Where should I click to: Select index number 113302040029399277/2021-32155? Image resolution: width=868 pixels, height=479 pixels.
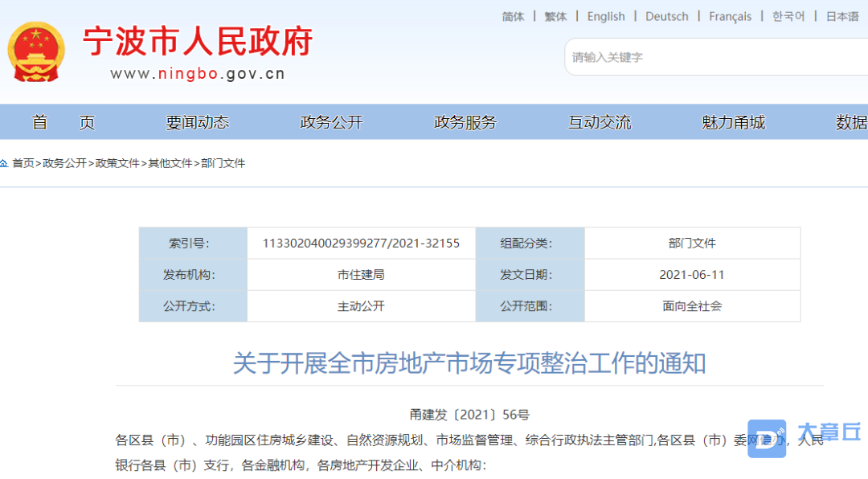(x=361, y=243)
